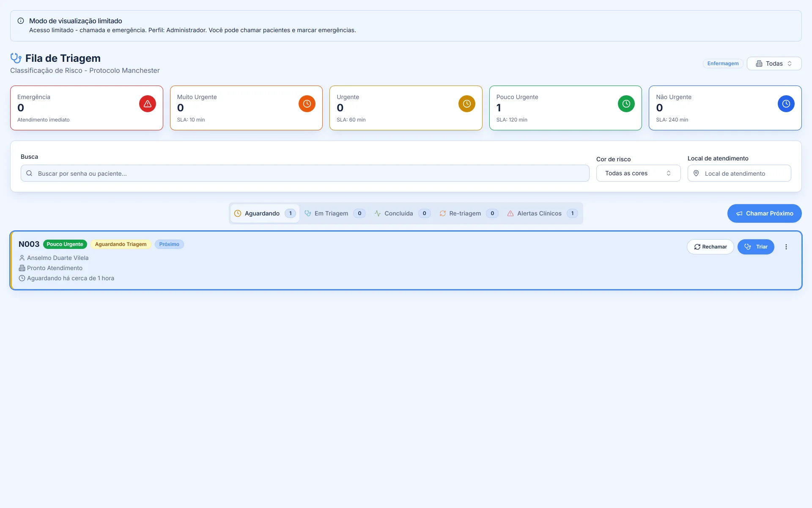Click the yellow Urgente clock icon

tap(467, 104)
